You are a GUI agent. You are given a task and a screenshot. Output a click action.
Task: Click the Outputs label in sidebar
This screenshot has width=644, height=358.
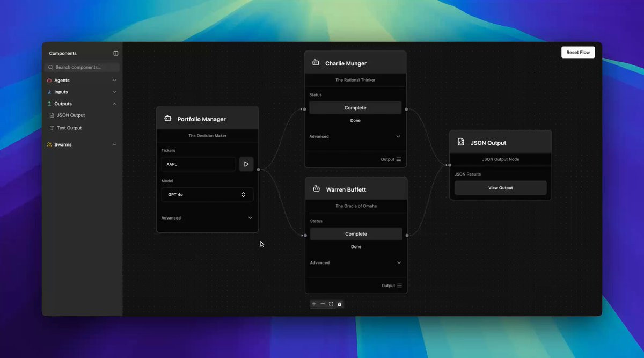point(63,104)
